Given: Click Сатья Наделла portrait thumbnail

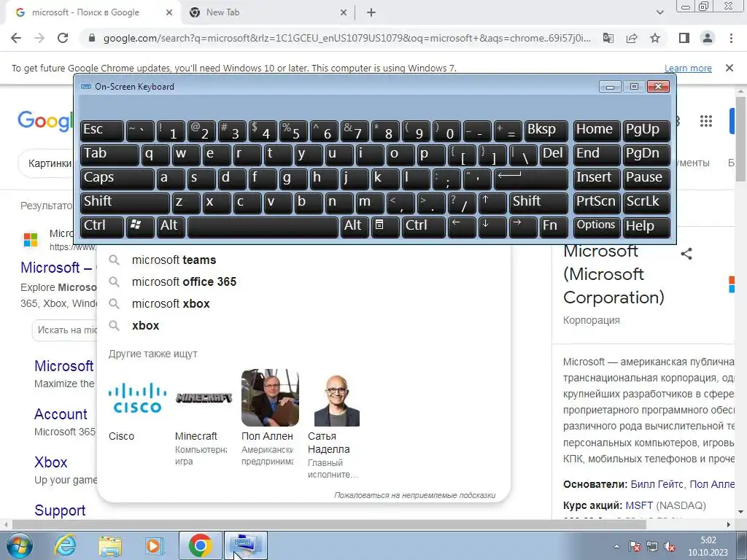Looking at the screenshot, I should coord(337,397).
